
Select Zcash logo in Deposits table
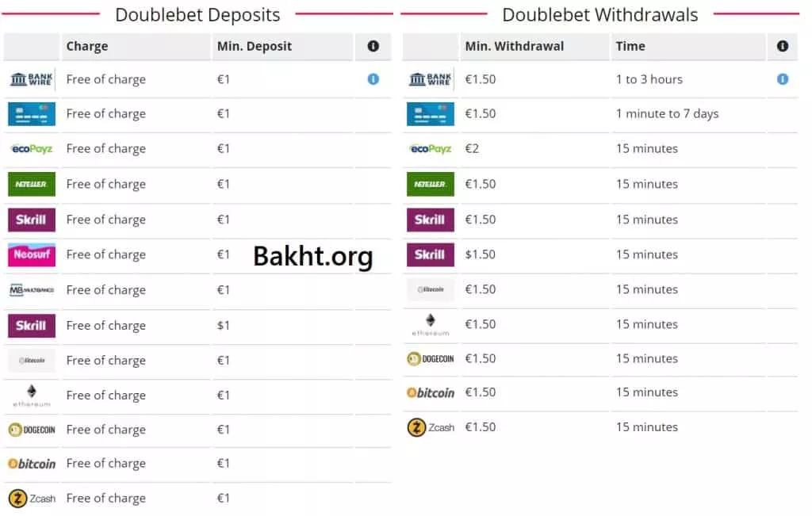pyautogui.click(x=32, y=498)
